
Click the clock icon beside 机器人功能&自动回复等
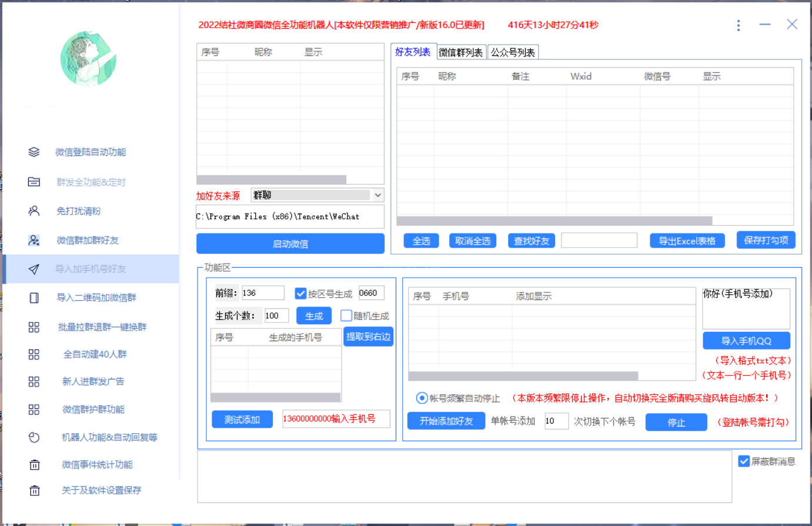[34, 437]
